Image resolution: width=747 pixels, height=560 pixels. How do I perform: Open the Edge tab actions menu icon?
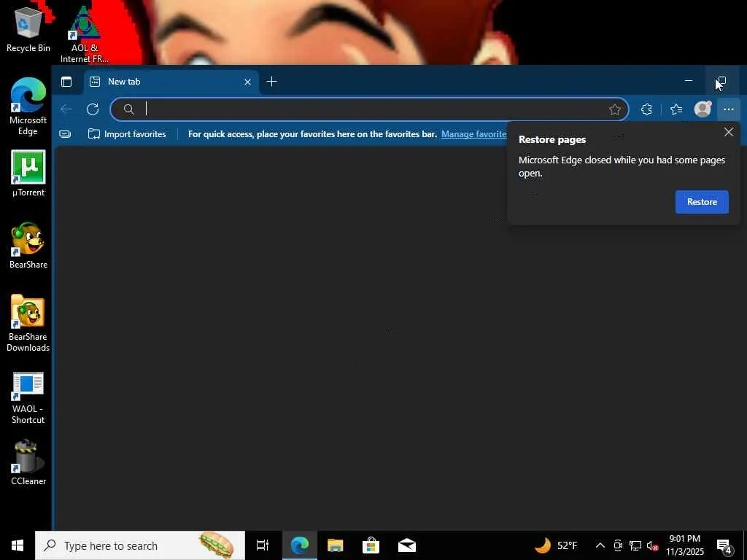pyautogui.click(x=66, y=82)
